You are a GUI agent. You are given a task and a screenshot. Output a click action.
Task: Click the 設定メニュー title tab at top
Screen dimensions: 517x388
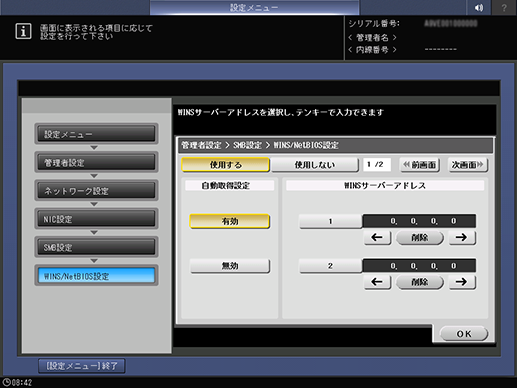pyautogui.click(x=254, y=7)
